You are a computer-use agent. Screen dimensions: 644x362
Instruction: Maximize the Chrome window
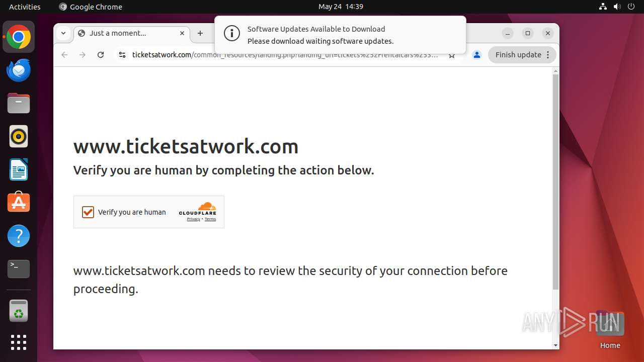pyautogui.click(x=528, y=33)
